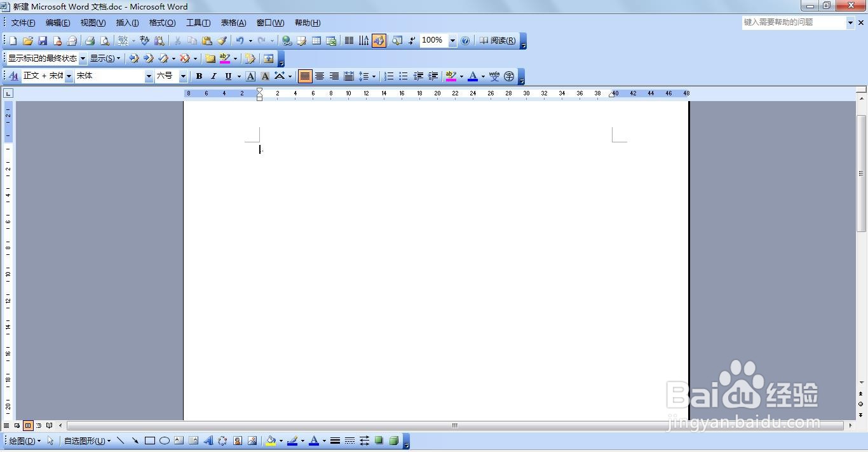Insert a hyperlink
This screenshot has height=452, width=868.
click(x=287, y=41)
